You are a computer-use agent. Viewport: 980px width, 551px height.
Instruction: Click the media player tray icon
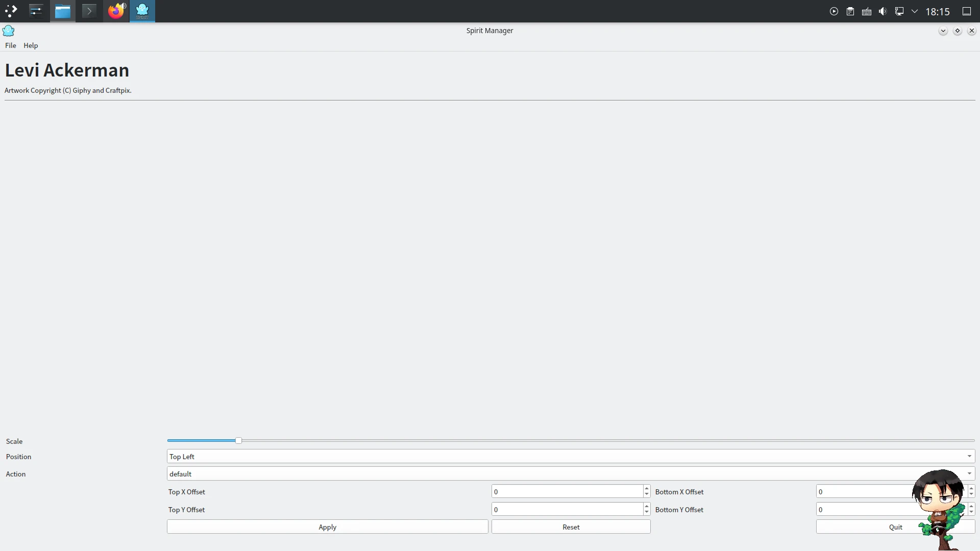pos(834,11)
